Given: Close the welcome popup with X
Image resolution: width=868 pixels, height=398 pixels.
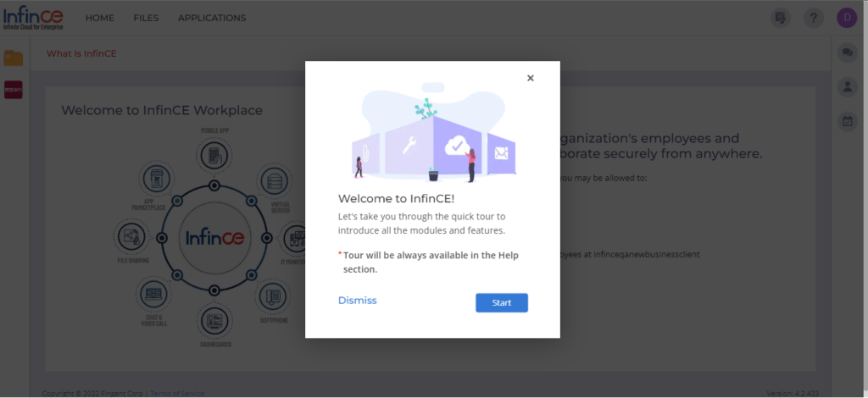Looking at the screenshot, I should [x=531, y=78].
